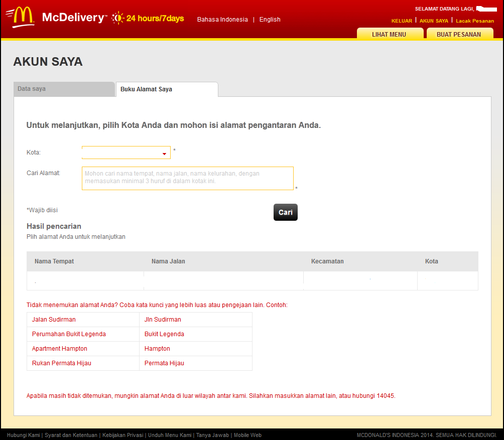
Task: Click KELUAR to log out
Action: click(x=402, y=21)
